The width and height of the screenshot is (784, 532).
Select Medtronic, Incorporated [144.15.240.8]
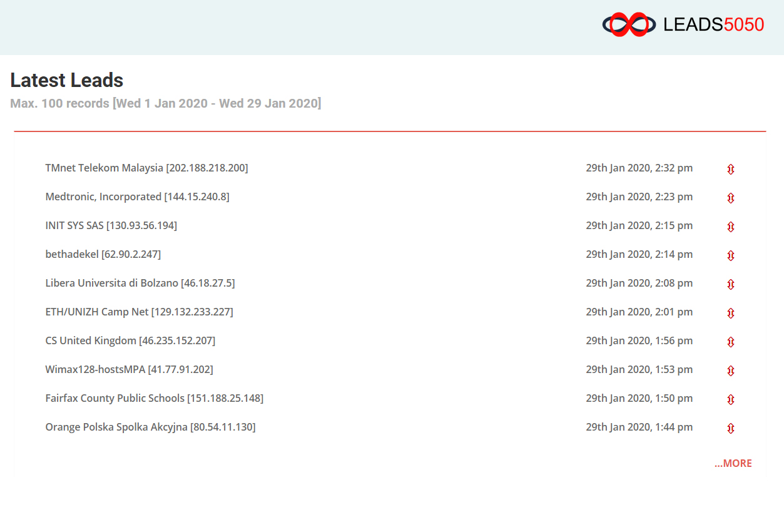pyautogui.click(x=137, y=197)
